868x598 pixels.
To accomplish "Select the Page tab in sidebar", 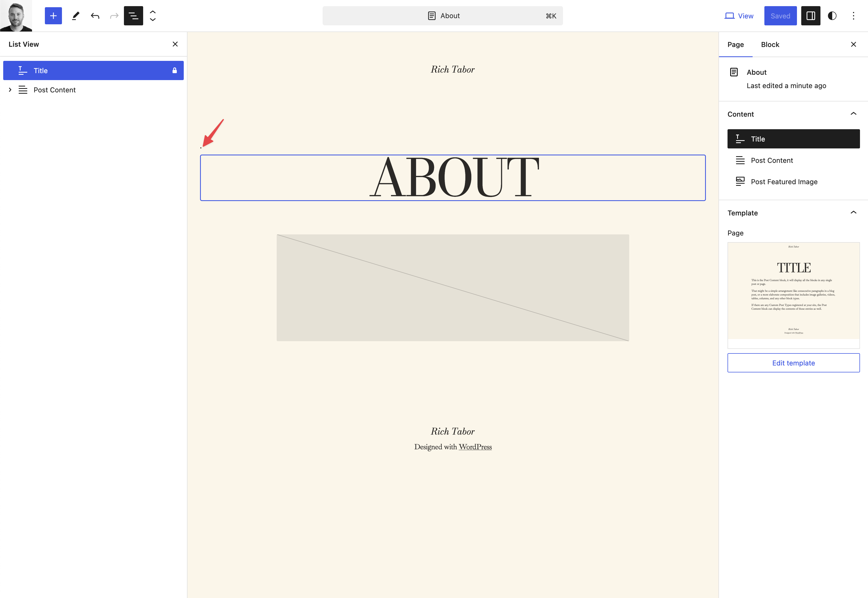I will [735, 44].
